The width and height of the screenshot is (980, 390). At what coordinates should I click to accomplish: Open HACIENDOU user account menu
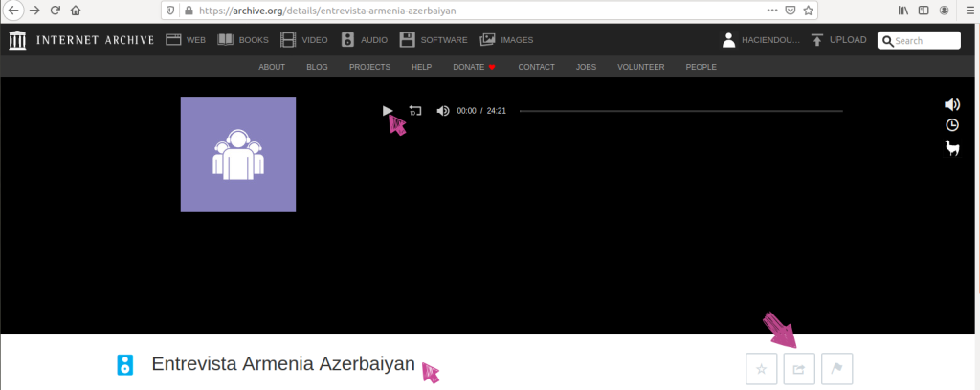point(761,40)
